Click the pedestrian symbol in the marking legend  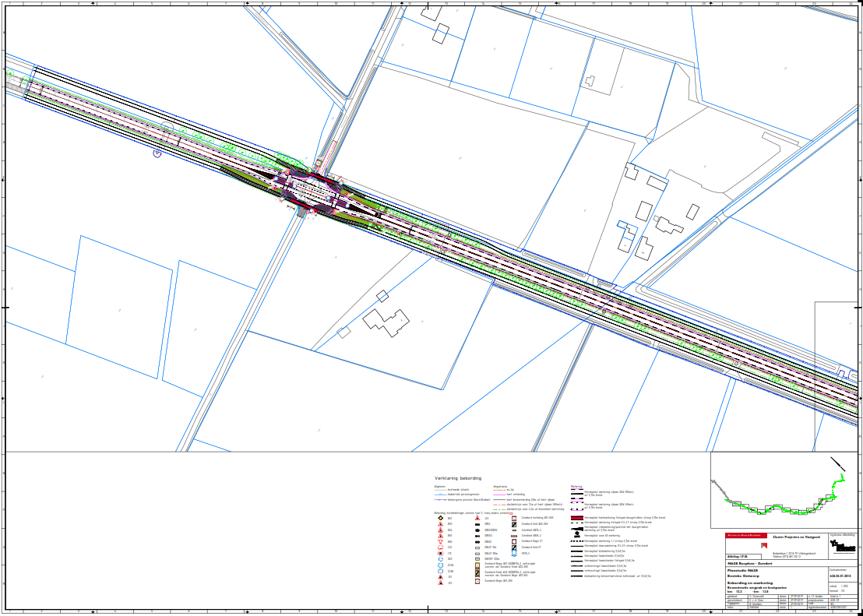pos(577,536)
